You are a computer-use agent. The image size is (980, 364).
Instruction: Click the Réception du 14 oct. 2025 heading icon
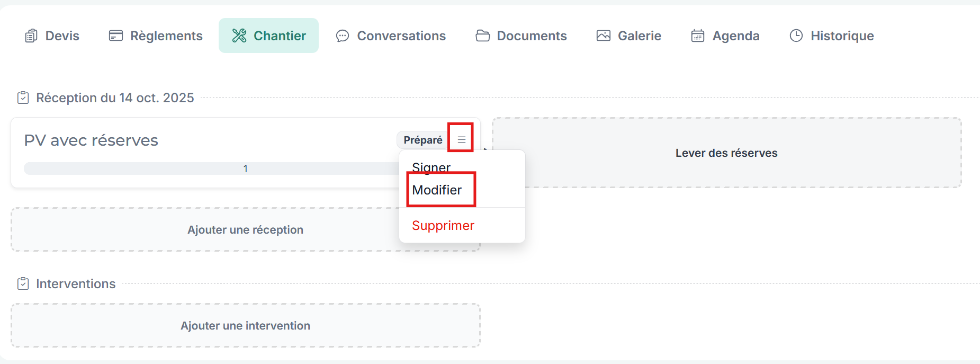point(23,97)
